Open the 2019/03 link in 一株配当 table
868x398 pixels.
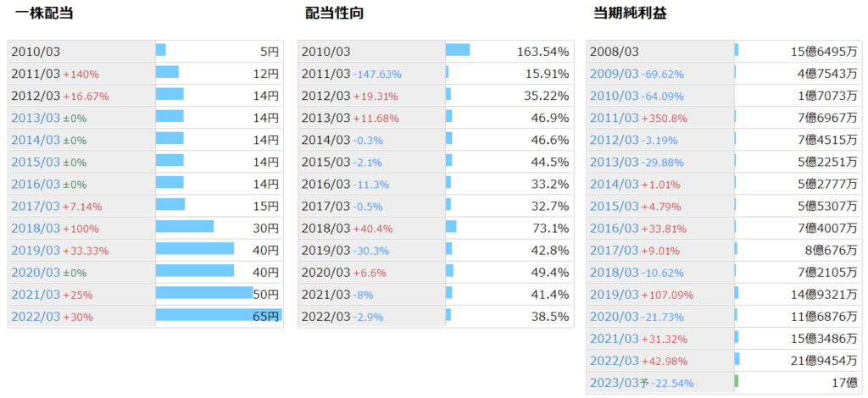pyautogui.click(x=36, y=251)
